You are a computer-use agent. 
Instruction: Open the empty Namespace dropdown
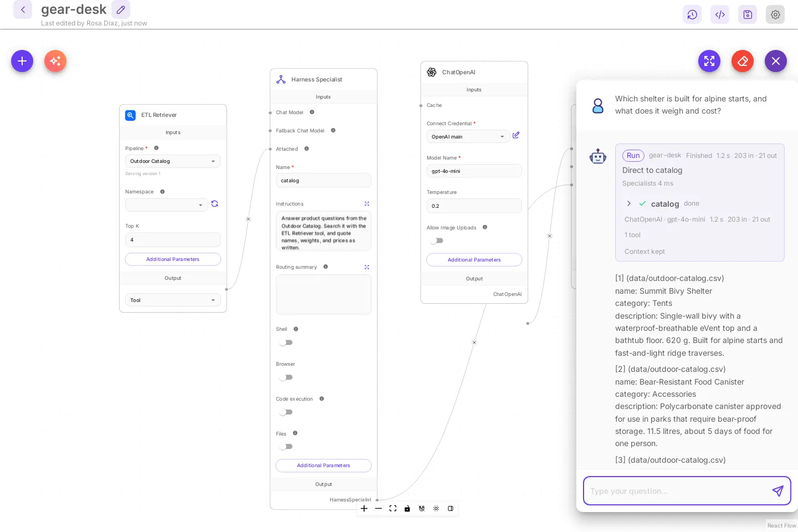pyautogui.click(x=167, y=205)
